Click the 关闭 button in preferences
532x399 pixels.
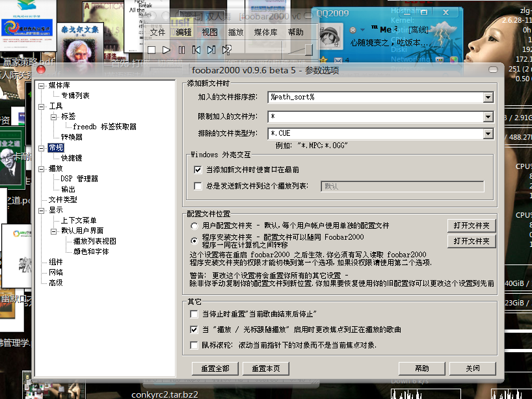tap(473, 368)
